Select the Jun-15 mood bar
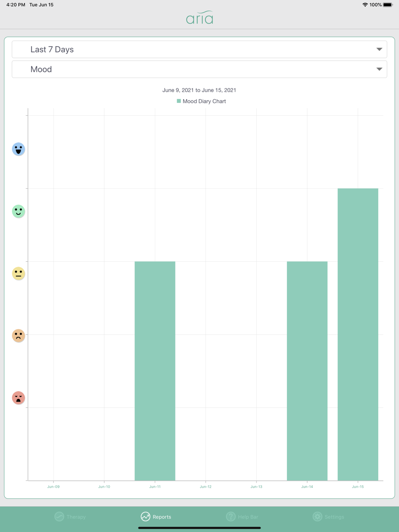The height and width of the screenshot is (532, 399). [358, 334]
